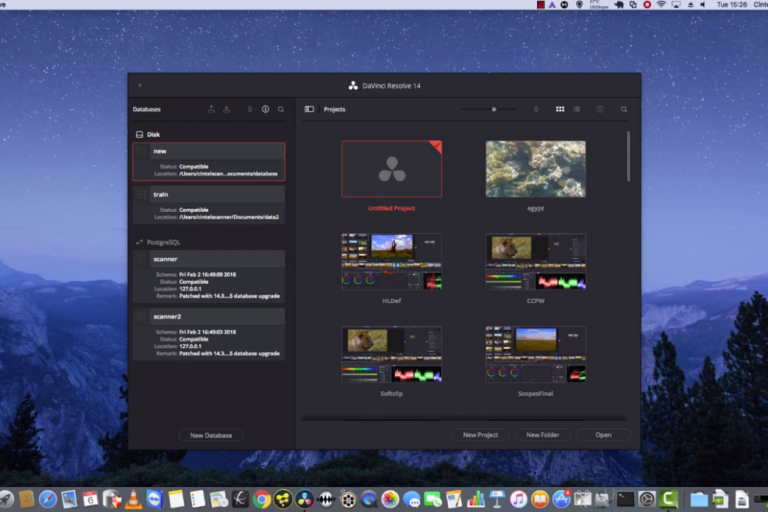Select the HLDef project thumbnail
Screen dimensions: 768x512
(391, 262)
